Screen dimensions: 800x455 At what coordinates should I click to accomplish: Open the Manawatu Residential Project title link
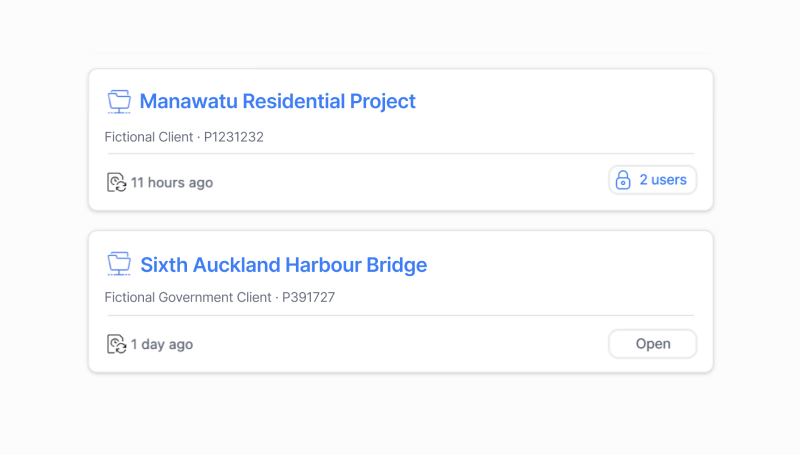(x=278, y=101)
